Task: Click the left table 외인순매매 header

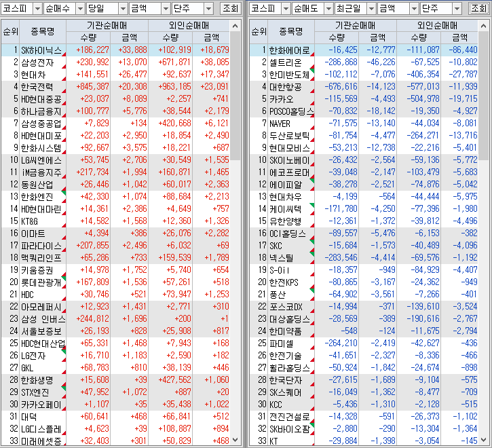Action: tap(189, 25)
